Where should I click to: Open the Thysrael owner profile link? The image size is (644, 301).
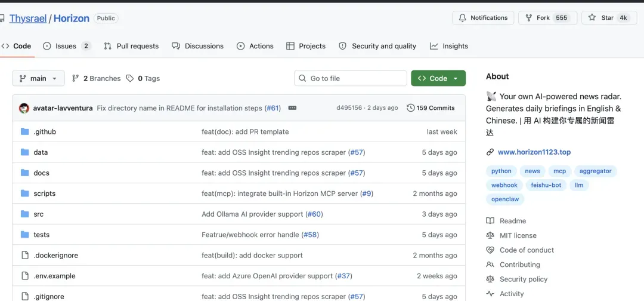pyautogui.click(x=28, y=18)
